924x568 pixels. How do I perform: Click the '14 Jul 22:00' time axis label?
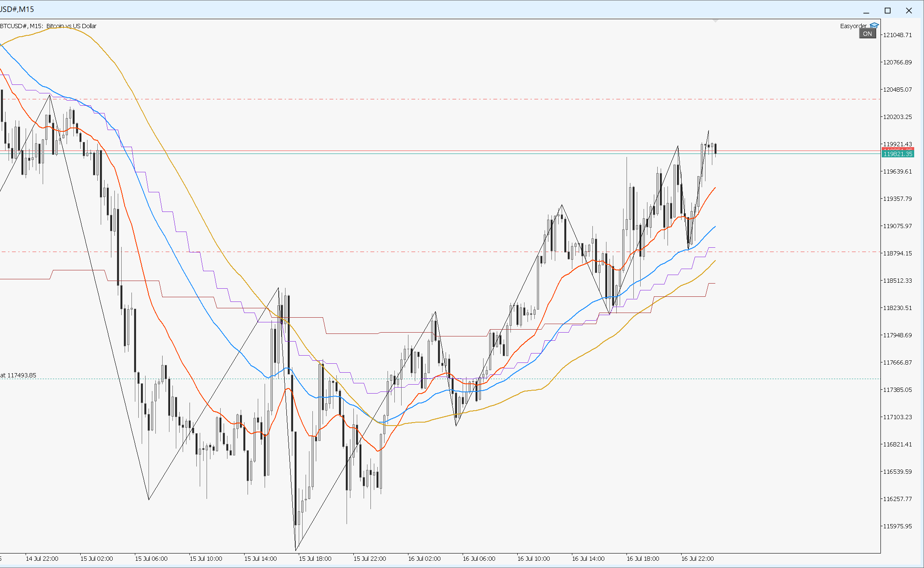tap(42, 559)
